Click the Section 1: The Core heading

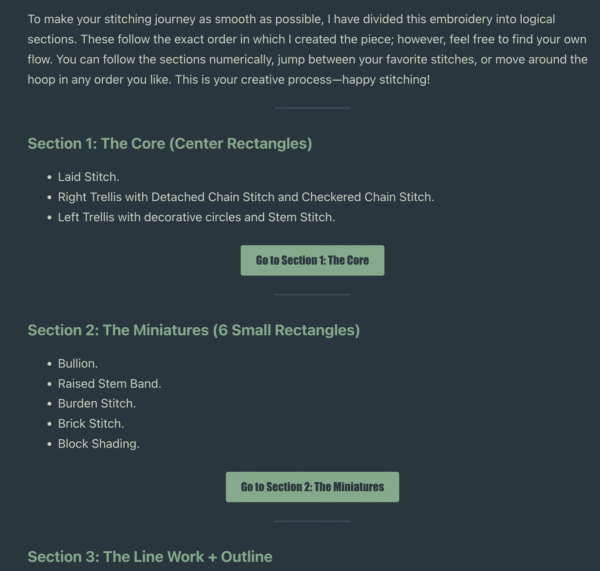(x=169, y=143)
